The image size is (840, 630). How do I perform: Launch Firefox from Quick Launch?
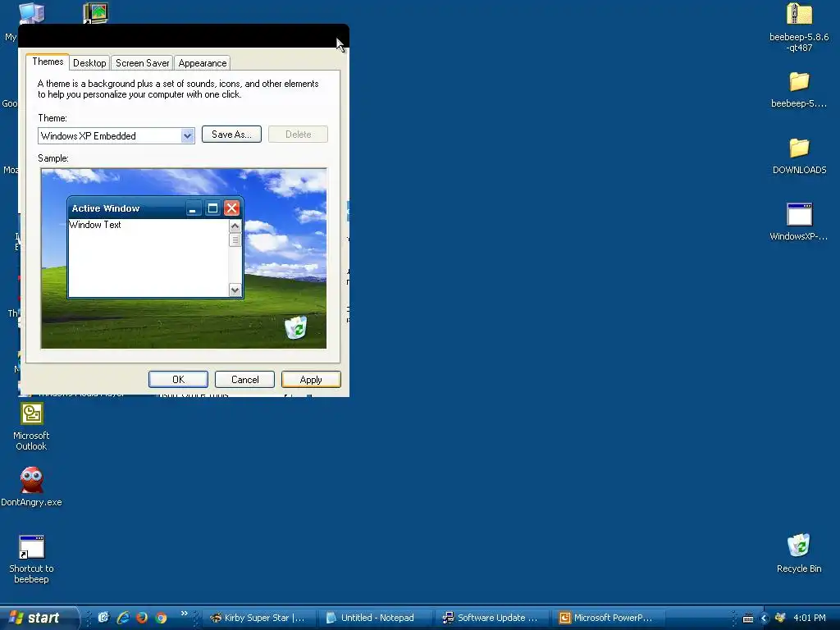tap(142, 618)
